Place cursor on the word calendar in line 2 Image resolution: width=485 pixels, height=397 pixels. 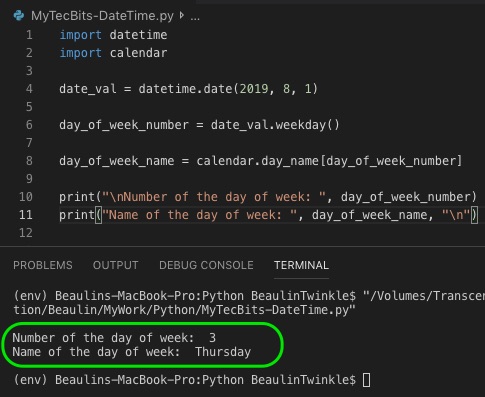coord(138,53)
